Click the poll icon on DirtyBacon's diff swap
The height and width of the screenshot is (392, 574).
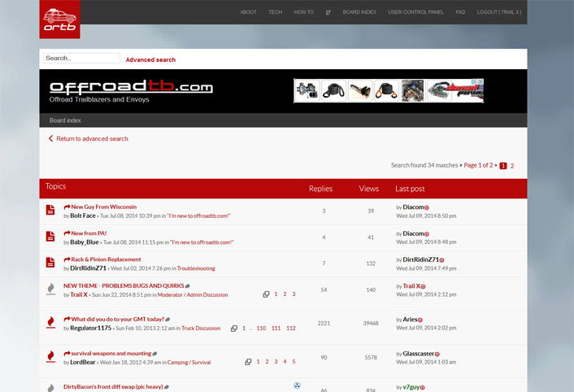click(298, 385)
